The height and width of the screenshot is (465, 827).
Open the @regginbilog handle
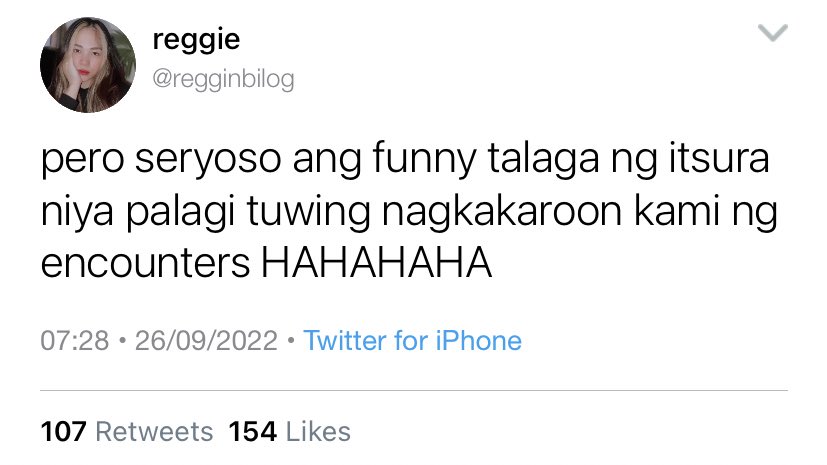click(223, 80)
